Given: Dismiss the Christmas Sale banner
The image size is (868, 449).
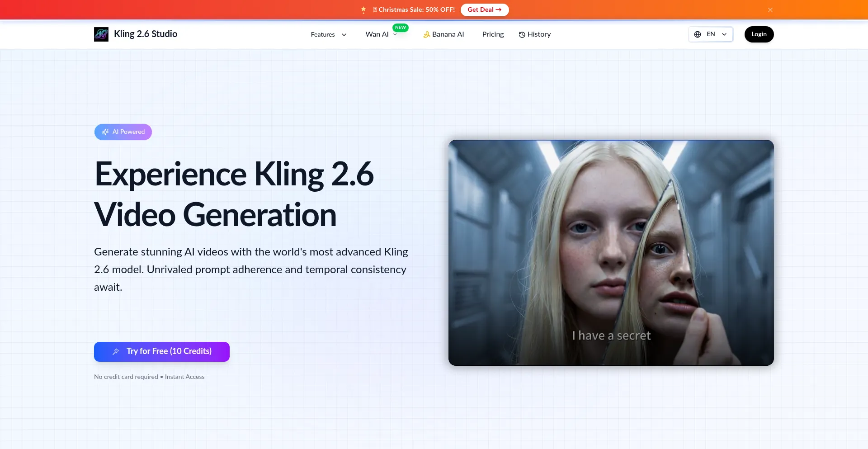Looking at the screenshot, I should click(770, 9).
